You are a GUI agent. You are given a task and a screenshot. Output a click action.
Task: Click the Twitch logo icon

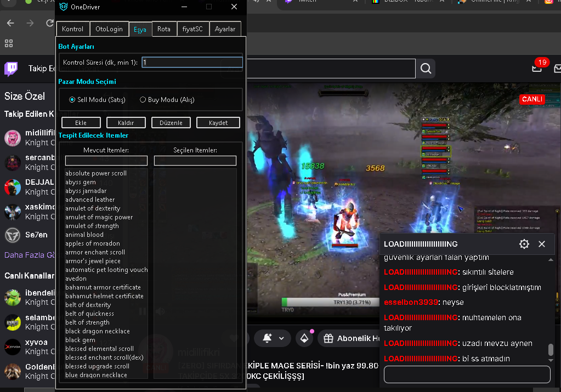11,69
